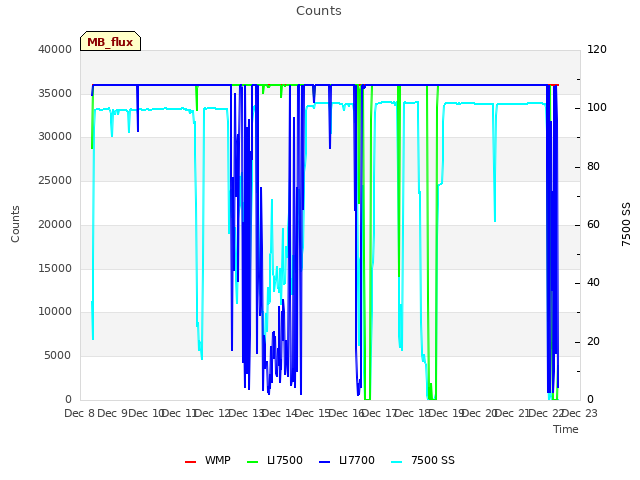Click the 60 tick on right axis
The image size is (640, 480).
click(x=593, y=224)
